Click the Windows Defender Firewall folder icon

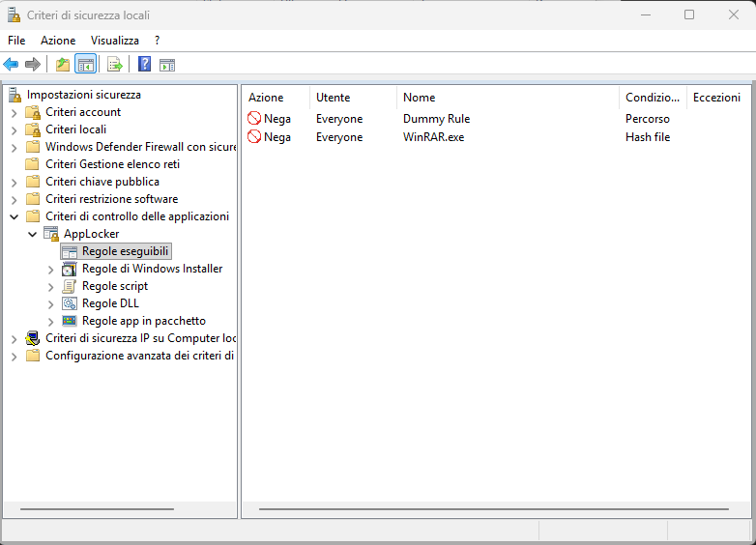pos(33,147)
